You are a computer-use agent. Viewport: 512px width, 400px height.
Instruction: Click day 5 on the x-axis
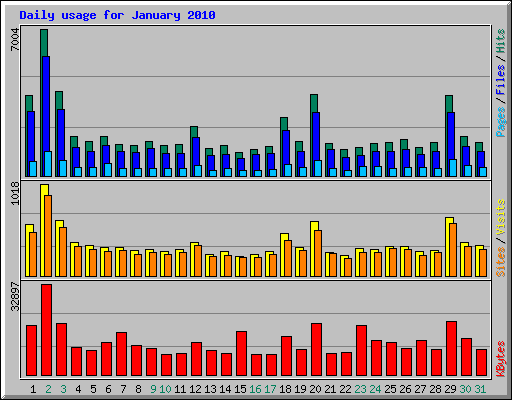click(93, 389)
